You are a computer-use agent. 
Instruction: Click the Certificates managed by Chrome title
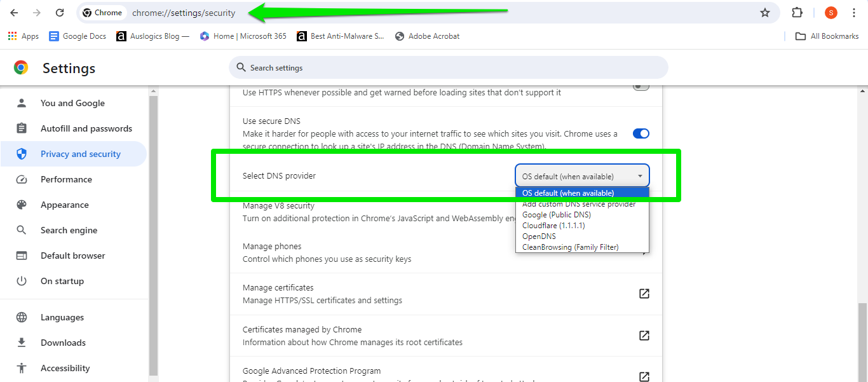point(302,330)
